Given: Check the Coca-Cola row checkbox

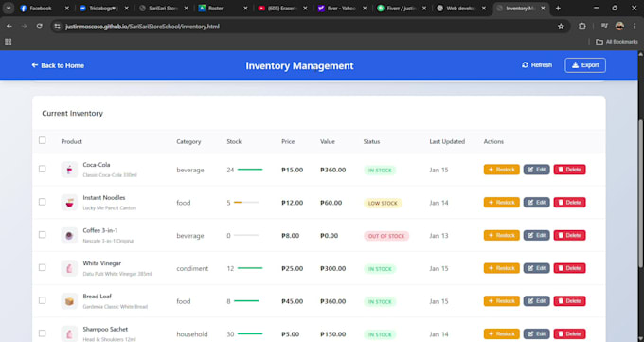Looking at the screenshot, I should (x=43, y=169).
